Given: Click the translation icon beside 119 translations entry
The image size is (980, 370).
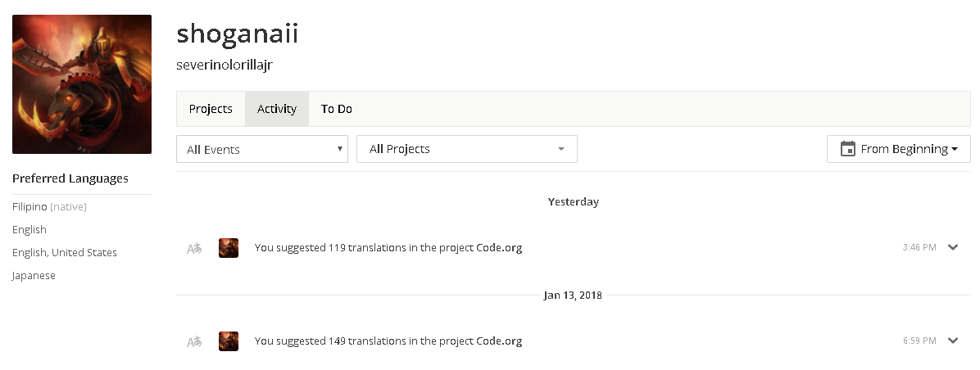Looking at the screenshot, I should pos(194,248).
